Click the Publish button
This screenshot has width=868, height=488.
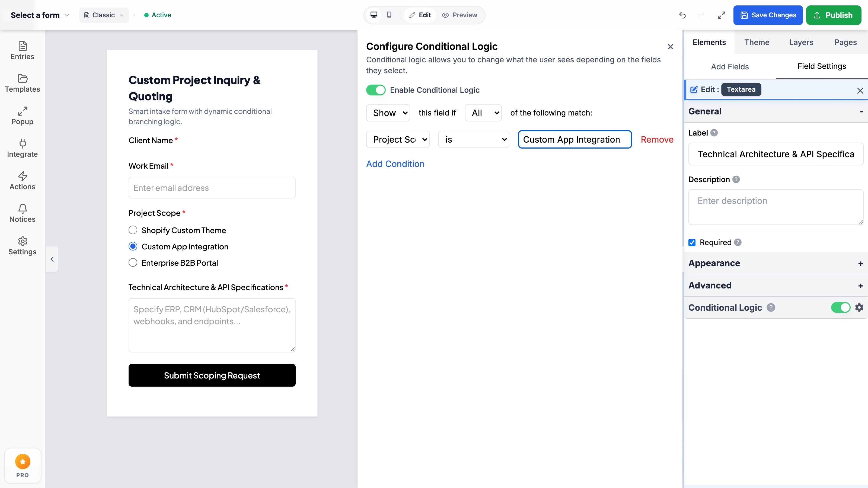point(834,15)
